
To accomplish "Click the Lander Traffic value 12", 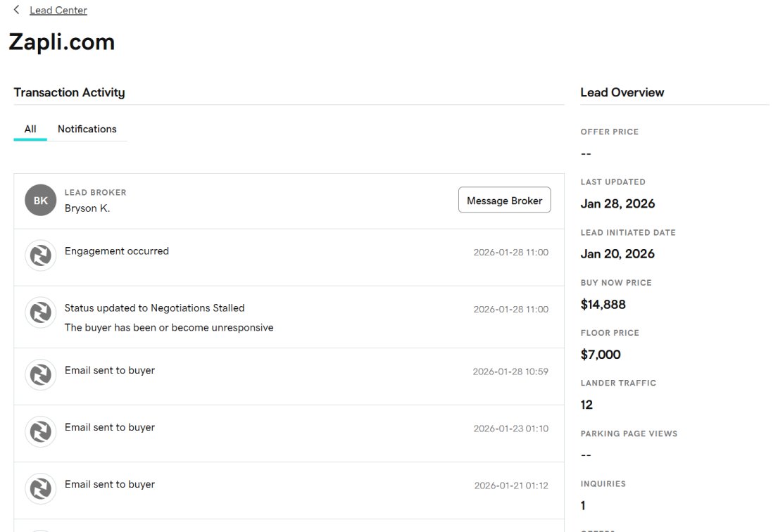I will (586, 405).
